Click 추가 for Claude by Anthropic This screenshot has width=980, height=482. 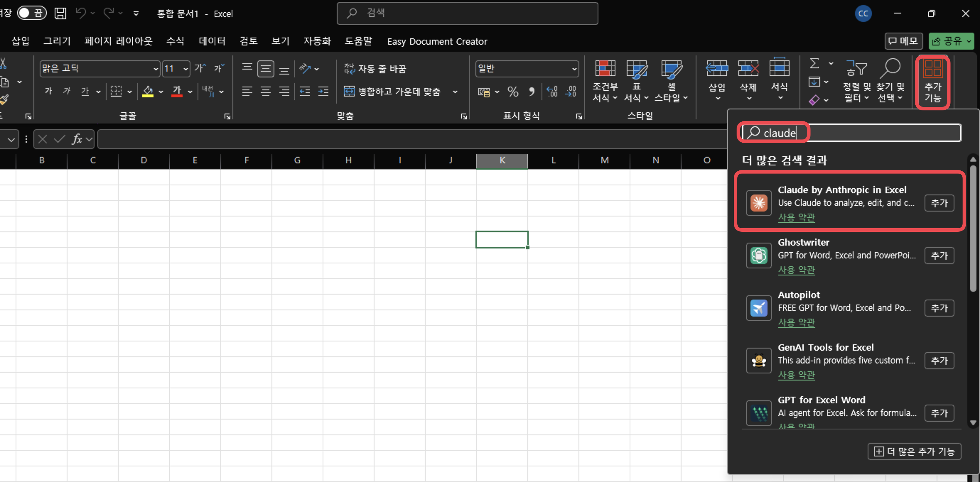coord(939,203)
